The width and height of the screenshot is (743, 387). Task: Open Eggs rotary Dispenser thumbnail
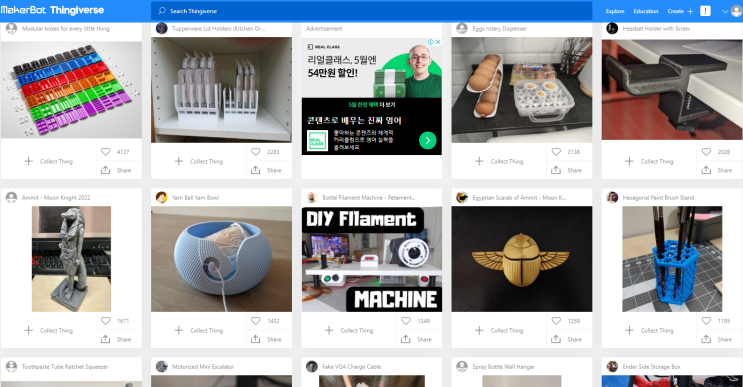coord(522,90)
